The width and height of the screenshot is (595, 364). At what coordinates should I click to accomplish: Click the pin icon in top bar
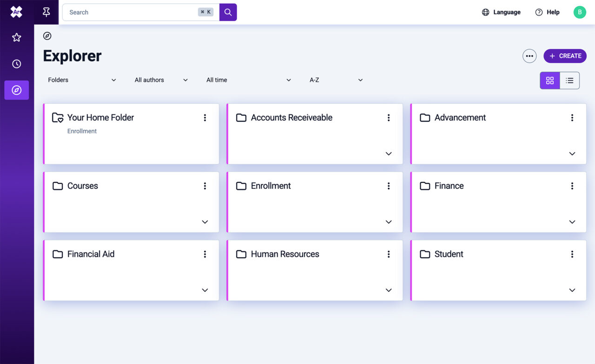pos(46,12)
